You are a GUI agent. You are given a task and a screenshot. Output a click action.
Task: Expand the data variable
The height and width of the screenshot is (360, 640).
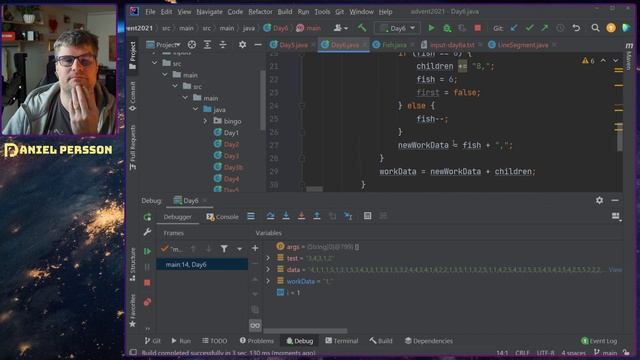click(x=268, y=269)
